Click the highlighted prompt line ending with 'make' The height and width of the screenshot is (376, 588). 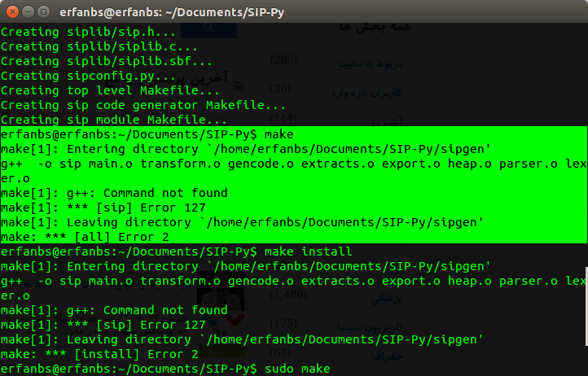(x=147, y=134)
